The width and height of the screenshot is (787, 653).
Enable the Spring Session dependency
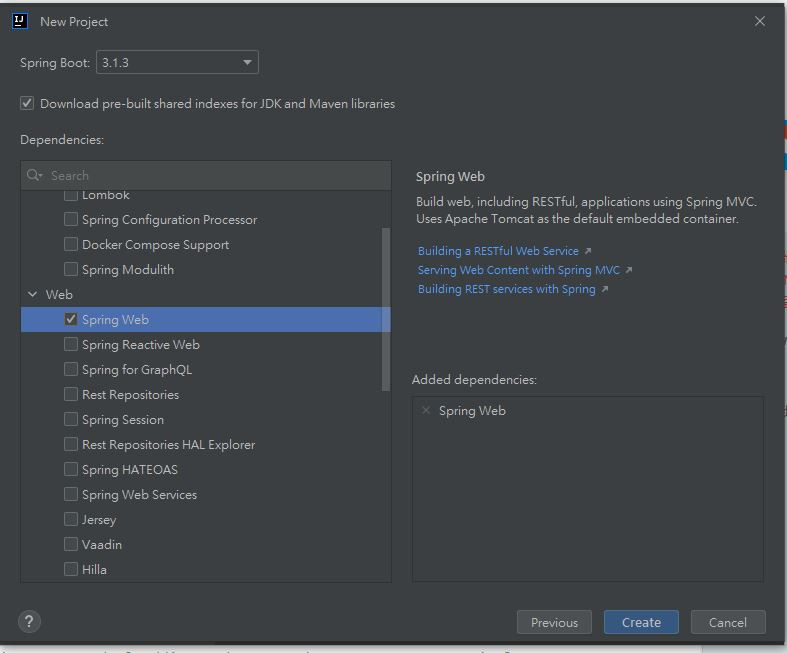71,419
